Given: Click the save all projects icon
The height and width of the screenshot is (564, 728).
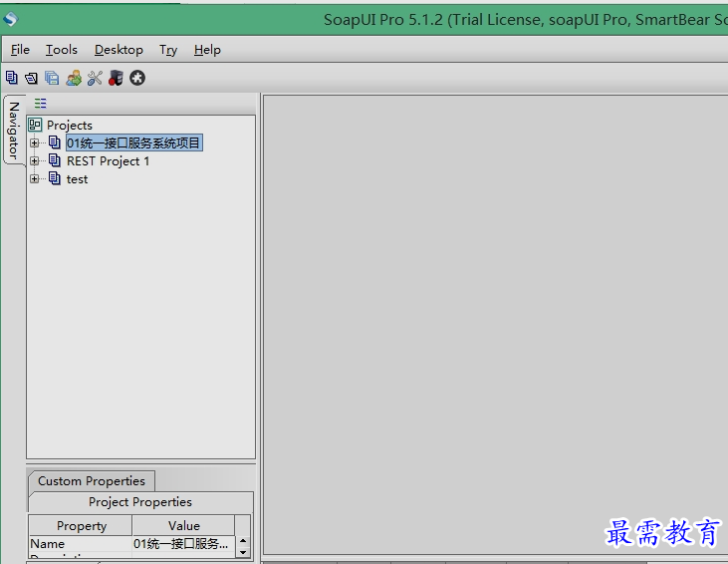Looking at the screenshot, I should pos(52,78).
